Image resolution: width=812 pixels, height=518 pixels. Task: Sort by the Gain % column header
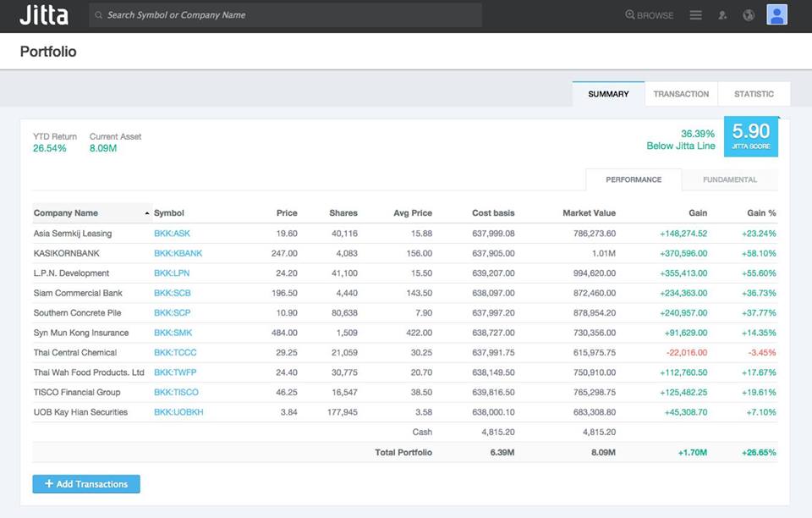(761, 213)
